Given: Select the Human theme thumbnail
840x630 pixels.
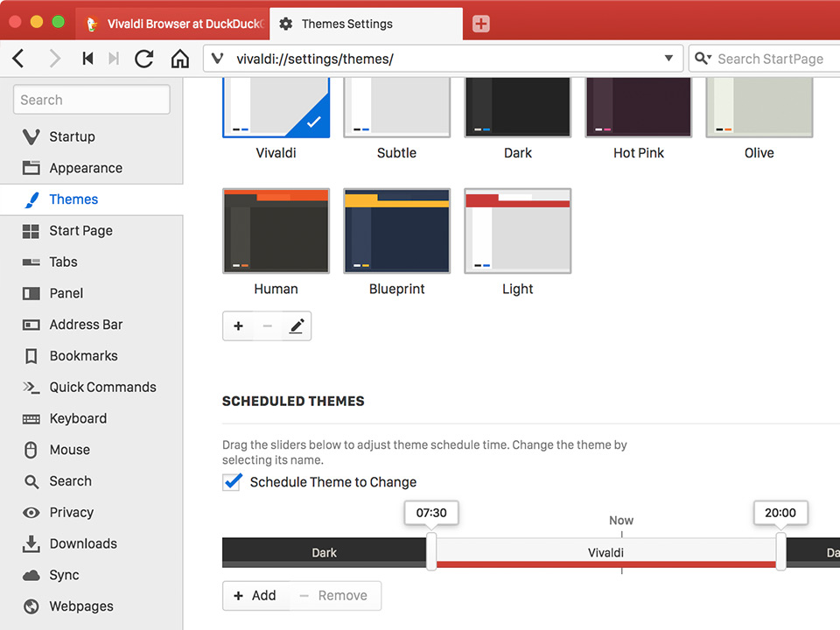Looking at the screenshot, I should (276, 231).
